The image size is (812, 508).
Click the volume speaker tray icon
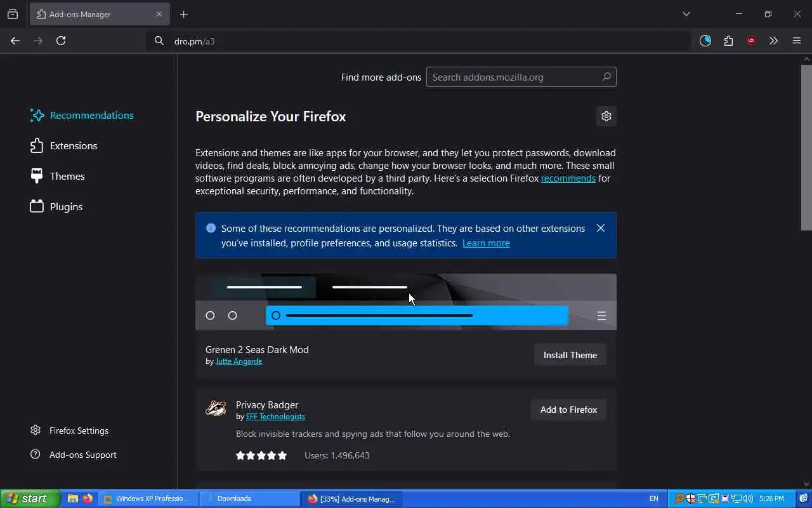749,498
